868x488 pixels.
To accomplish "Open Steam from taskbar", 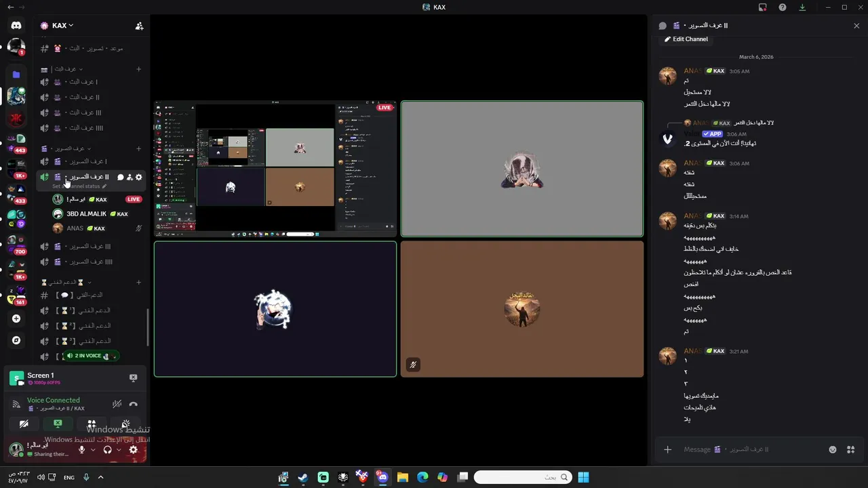I will pyautogui.click(x=303, y=477).
